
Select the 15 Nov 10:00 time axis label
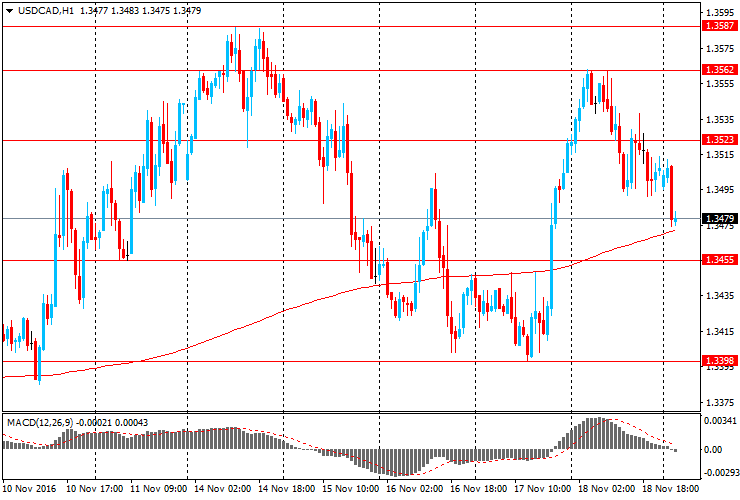[351, 488]
